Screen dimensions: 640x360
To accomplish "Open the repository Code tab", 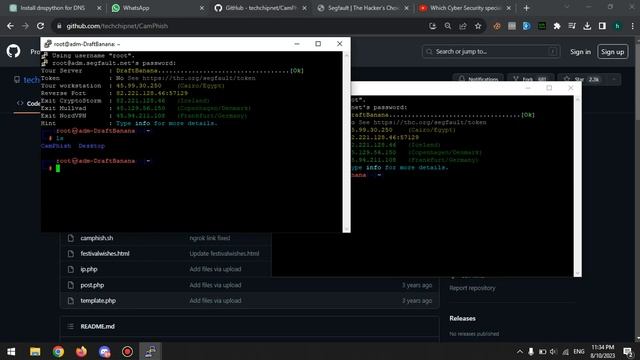I will coord(28,104).
